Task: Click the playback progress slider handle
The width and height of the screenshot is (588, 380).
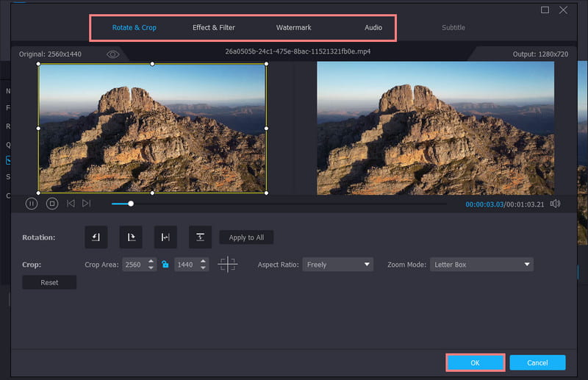Action: 131,204
